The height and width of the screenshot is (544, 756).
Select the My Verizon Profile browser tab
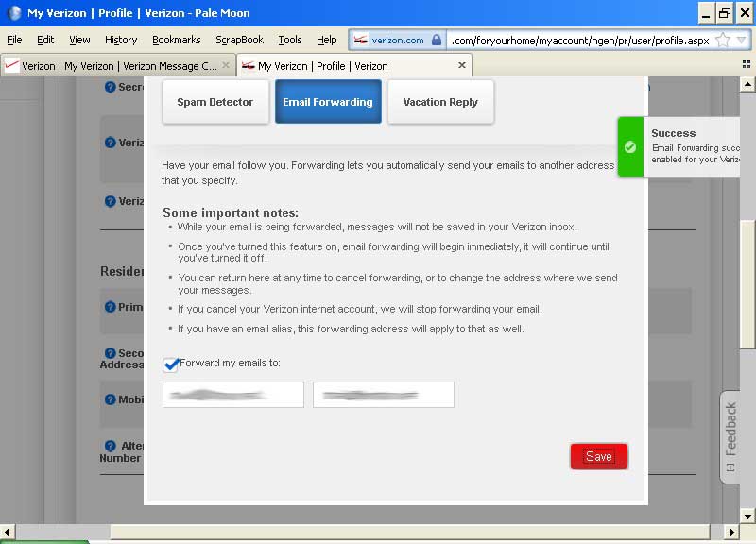pyautogui.click(x=353, y=65)
